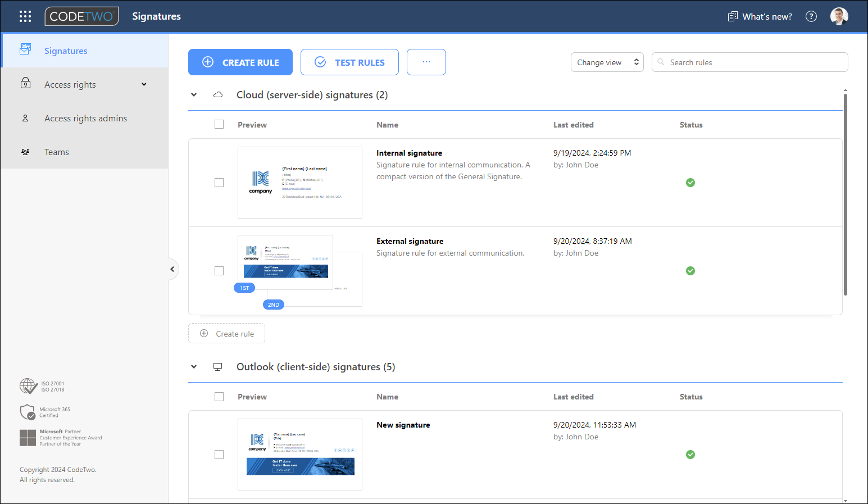Click the Outlook table Preview column header
This screenshot has height=504, width=868.
tap(252, 397)
